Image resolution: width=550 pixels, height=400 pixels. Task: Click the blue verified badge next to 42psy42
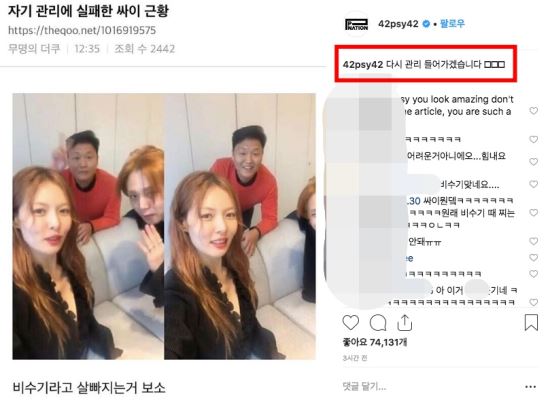426,24
